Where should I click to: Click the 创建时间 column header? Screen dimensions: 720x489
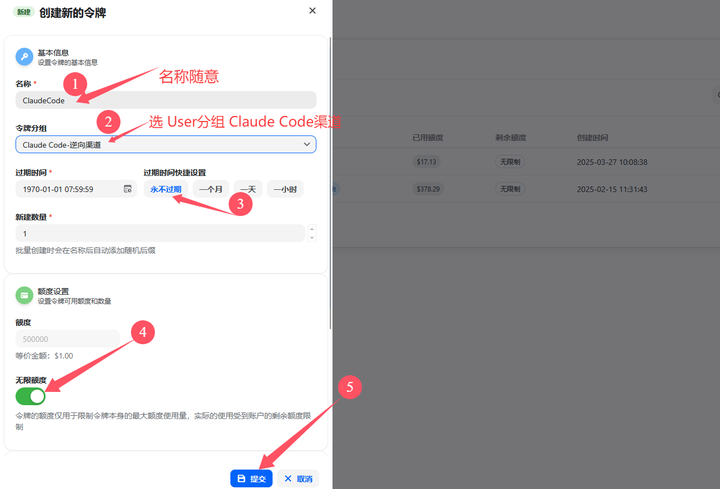pos(592,137)
